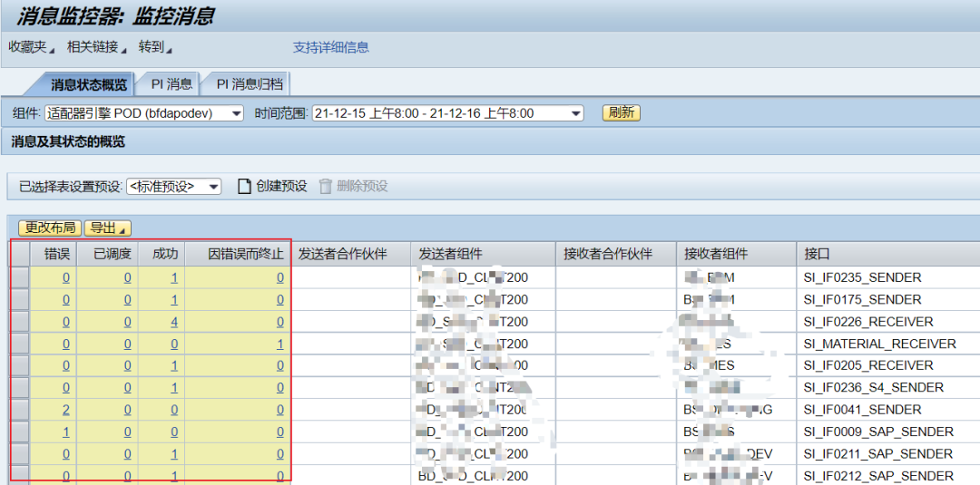Select the row for SI_IF0226_RECEIVER using its row selector

tap(20, 322)
